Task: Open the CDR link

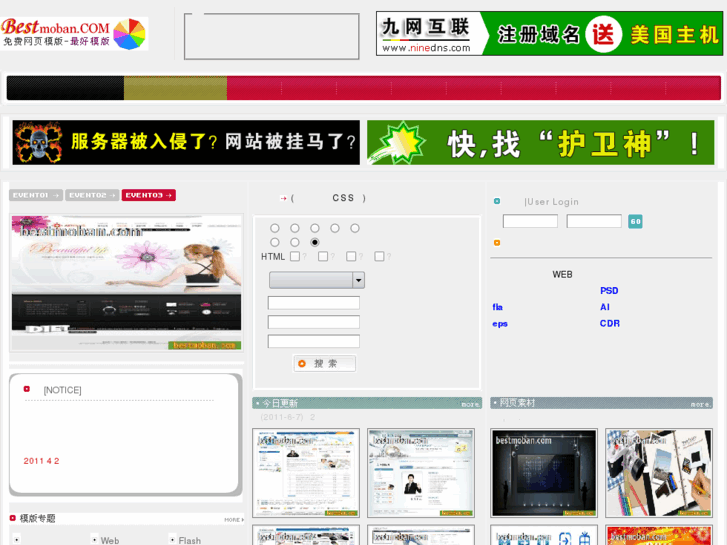Action: tap(610, 323)
